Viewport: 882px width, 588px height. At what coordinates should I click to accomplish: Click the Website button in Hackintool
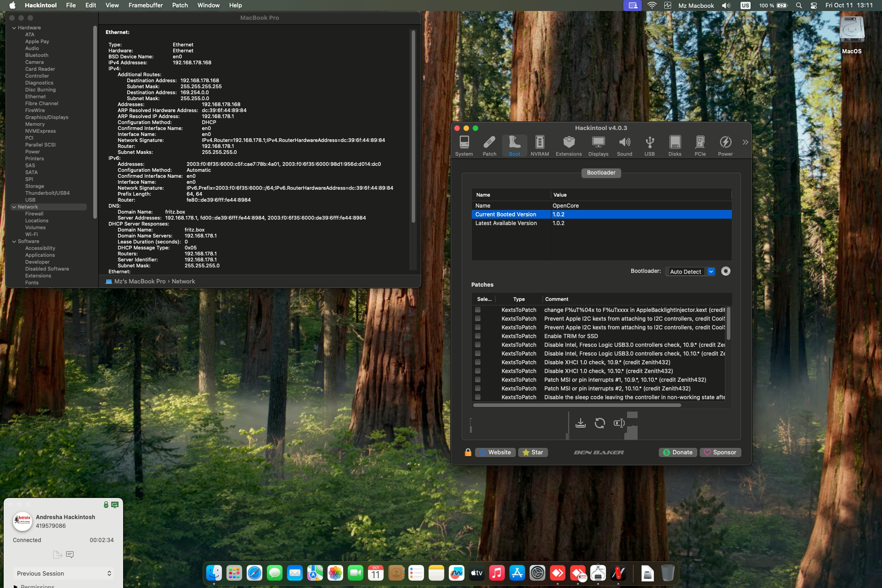495,452
